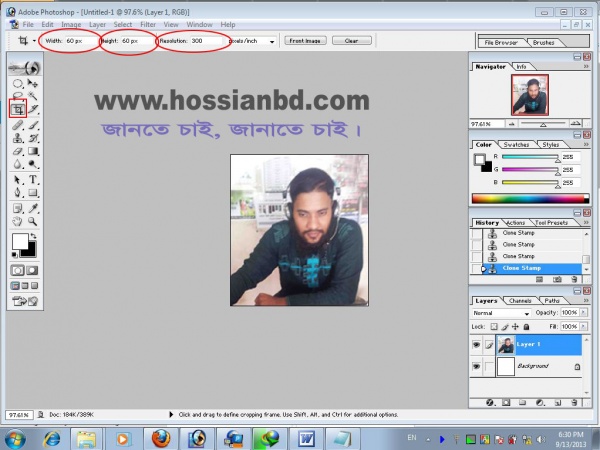Open the Fill slider arrow
The height and width of the screenshot is (450, 600).
pyautogui.click(x=584, y=326)
